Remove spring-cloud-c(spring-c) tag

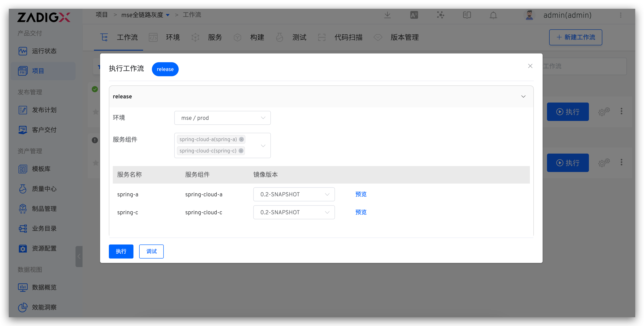(x=241, y=151)
